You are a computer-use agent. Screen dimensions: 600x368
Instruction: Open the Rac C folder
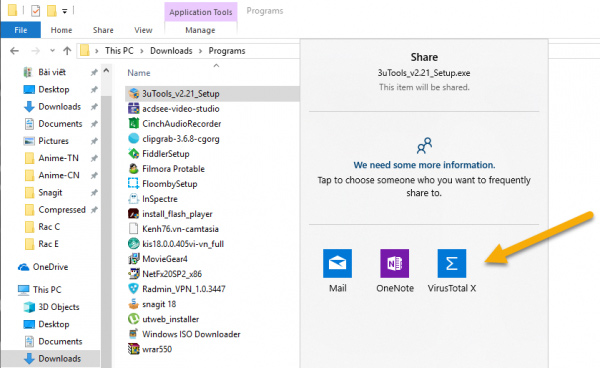(x=49, y=227)
